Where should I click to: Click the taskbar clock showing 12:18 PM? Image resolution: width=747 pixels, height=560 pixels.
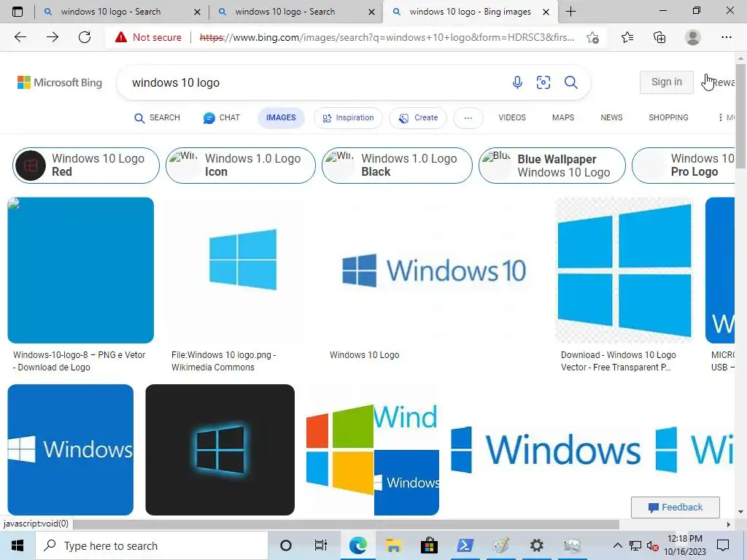click(684, 545)
